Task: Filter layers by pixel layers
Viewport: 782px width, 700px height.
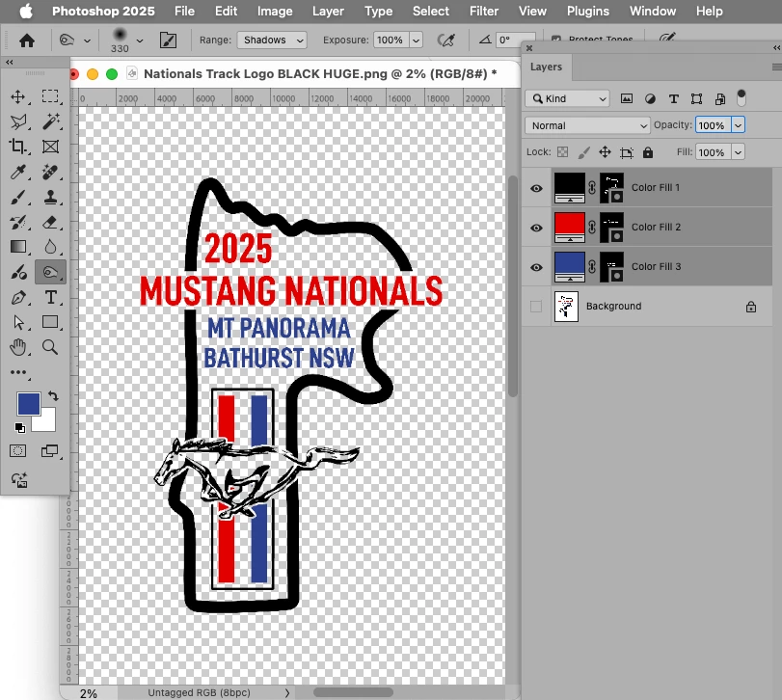Action: [x=627, y=98]
